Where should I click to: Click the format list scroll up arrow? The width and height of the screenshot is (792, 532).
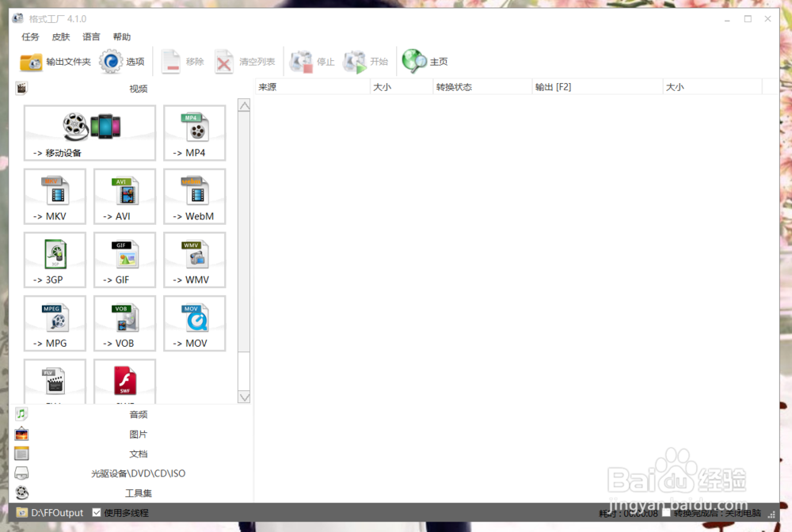[244, 105]
